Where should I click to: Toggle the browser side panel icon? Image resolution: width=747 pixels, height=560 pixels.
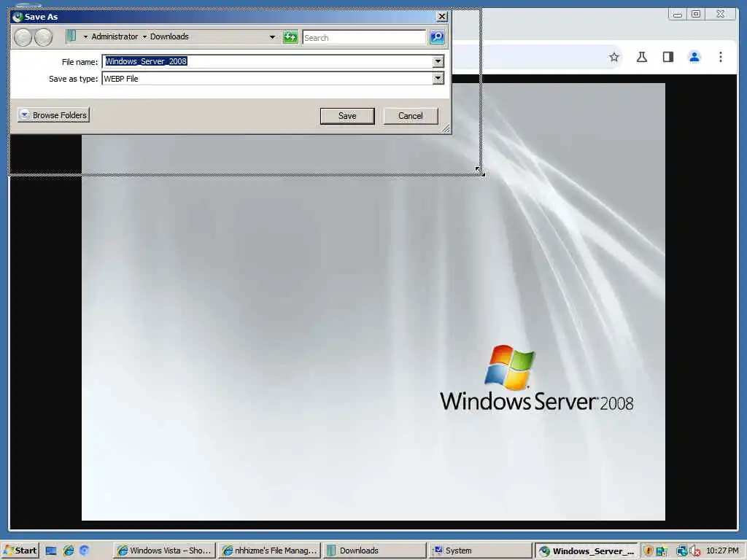click(x=668, y=57)
